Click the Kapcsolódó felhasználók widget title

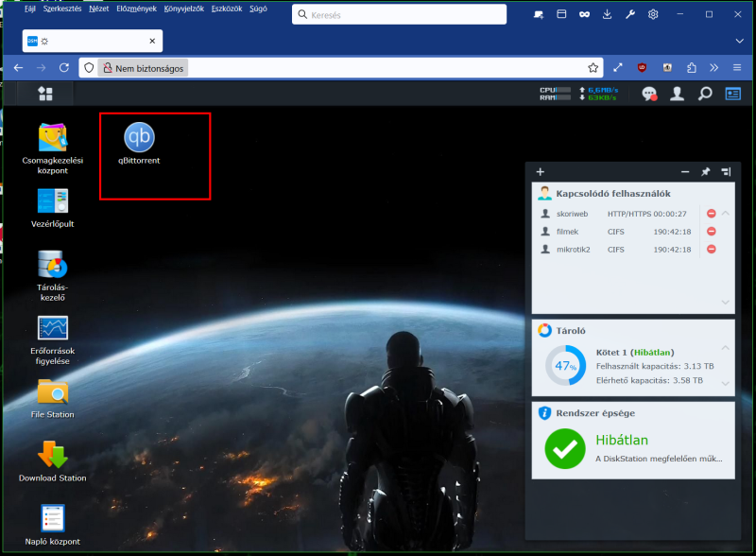pyautogui.click(x=613, y=194)
